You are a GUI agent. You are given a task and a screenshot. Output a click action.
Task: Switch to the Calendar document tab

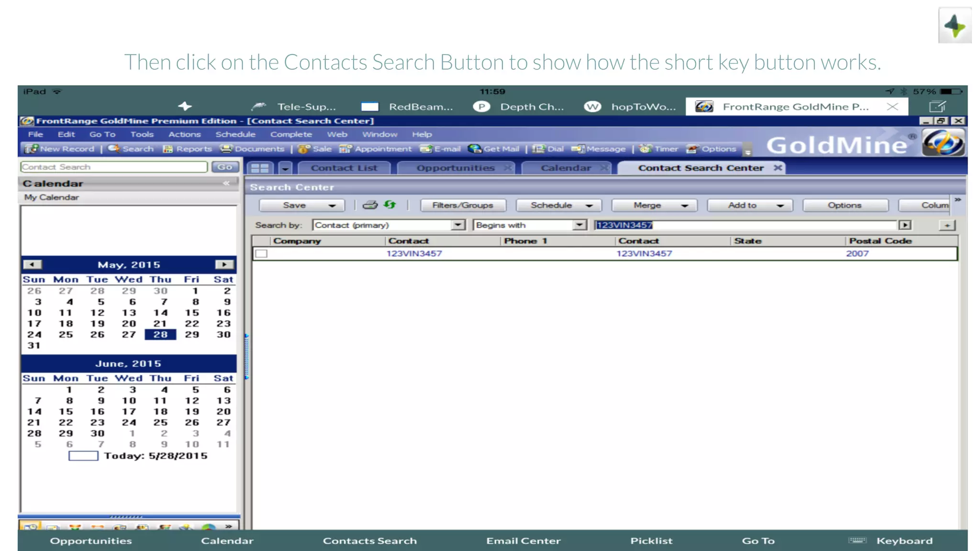point(566,168)
